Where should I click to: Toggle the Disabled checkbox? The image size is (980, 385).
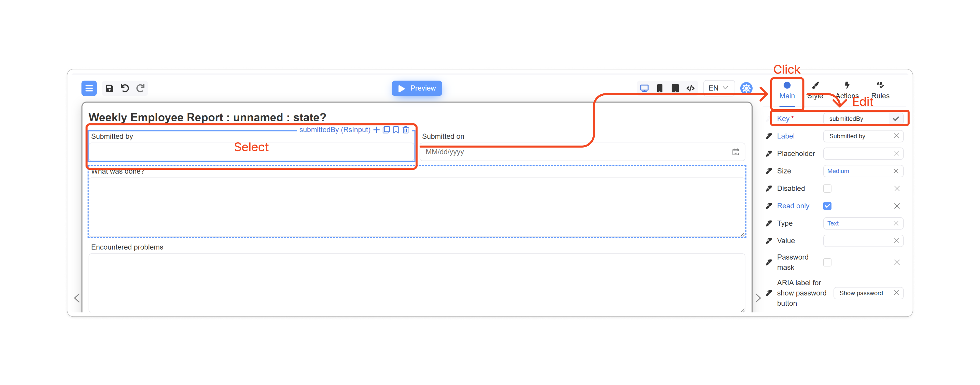[827, 189]
